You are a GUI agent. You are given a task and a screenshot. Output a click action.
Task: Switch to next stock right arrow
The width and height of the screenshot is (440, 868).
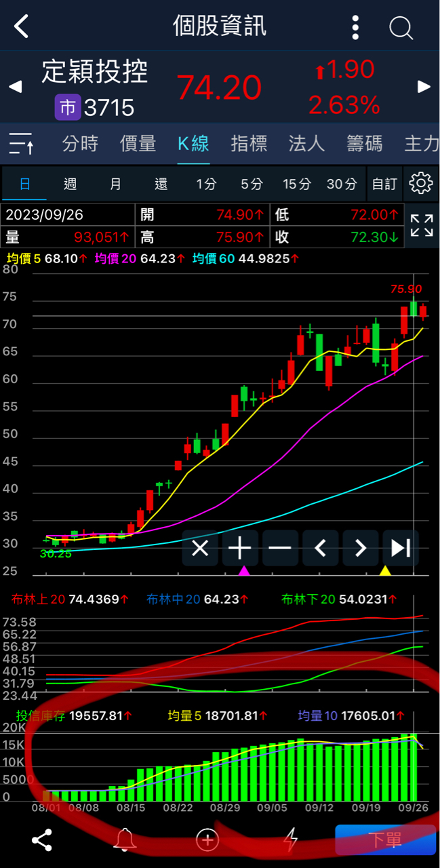424,87
